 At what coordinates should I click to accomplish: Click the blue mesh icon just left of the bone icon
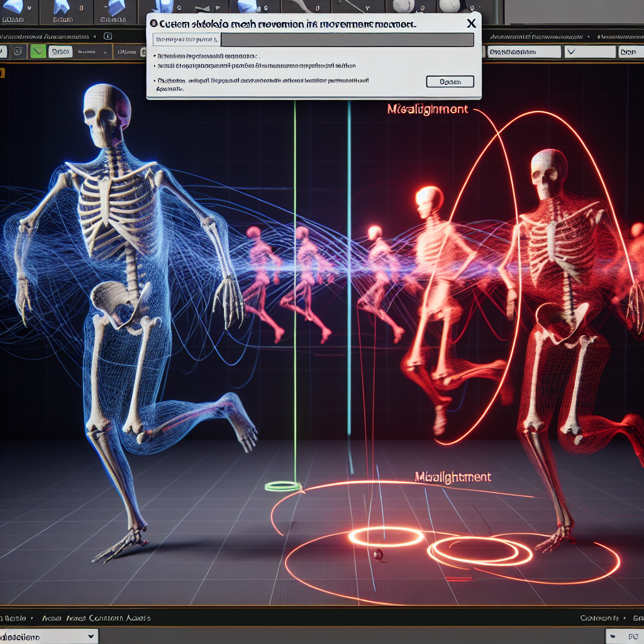(247, 6)
